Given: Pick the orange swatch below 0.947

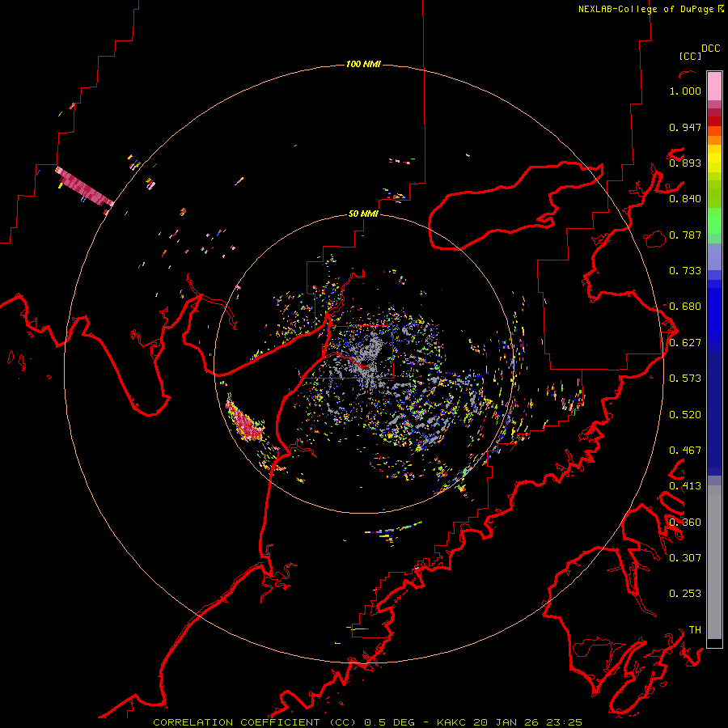Looking at the screenshot, I should pyautogui.click(x=714, y=140).
